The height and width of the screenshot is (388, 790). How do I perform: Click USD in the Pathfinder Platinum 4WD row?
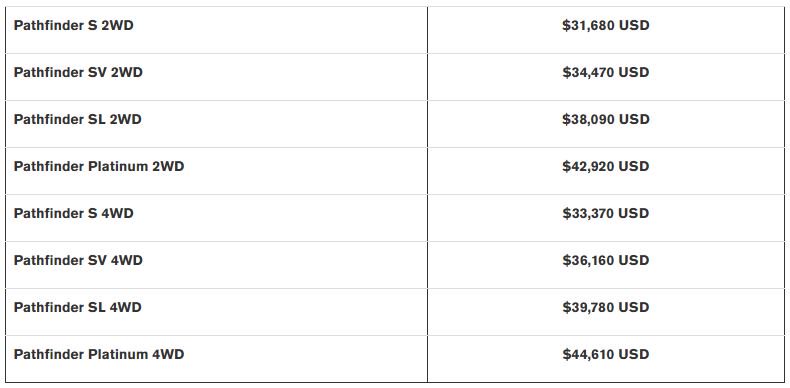click(634, 354)
